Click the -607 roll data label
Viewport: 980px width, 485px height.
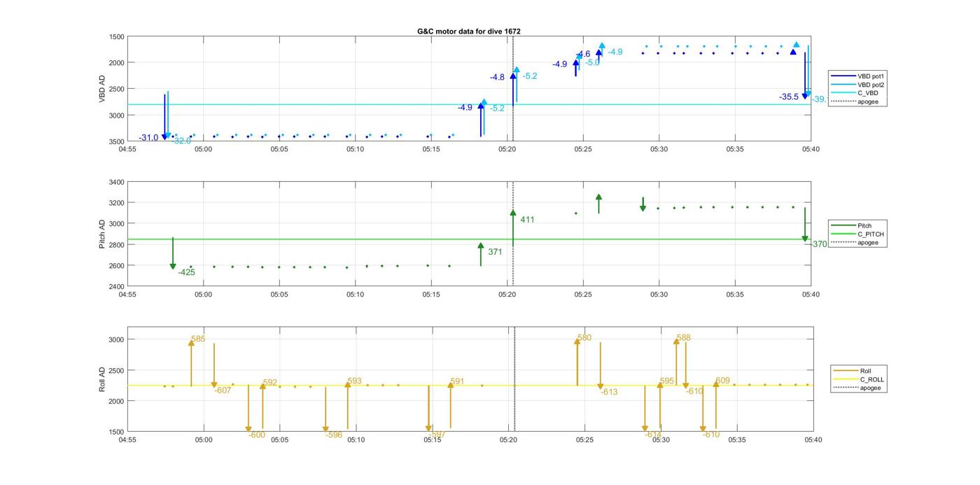click(223, 391)
